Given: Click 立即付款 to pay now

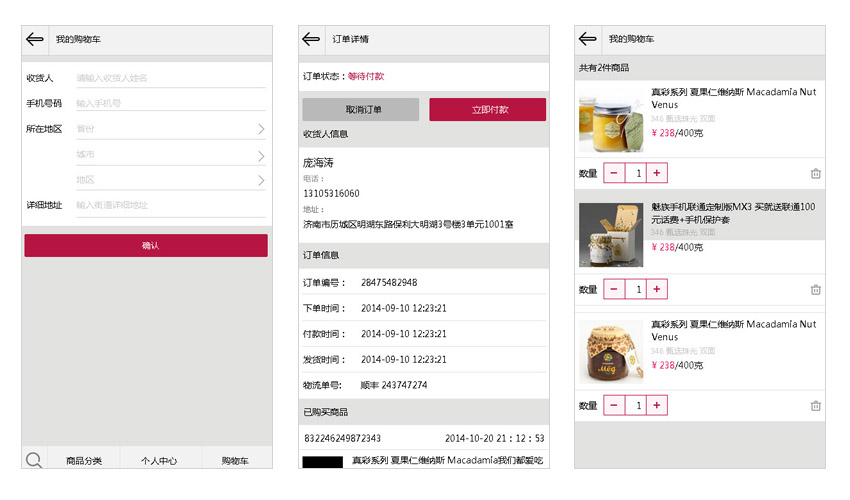Looking at the screenshot, I should (488, 110).
